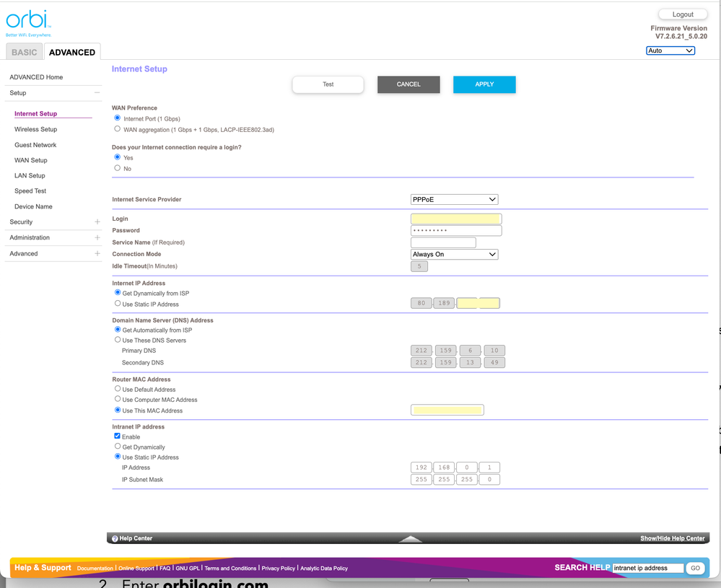Click the Logout button
Viewport: 721px width, 588px height.
(x=682, y=14)
